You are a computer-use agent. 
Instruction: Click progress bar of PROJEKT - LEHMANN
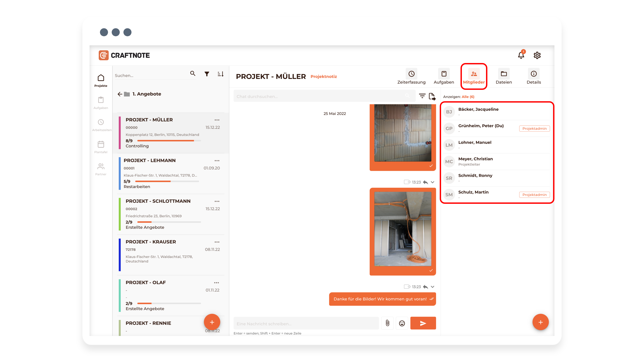pyautogui.click(x=167, y=181)
